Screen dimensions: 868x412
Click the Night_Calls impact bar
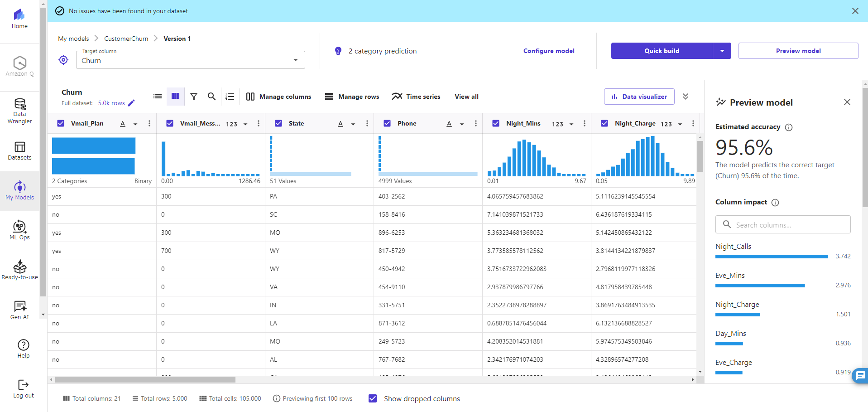click(x=772, y=257)
